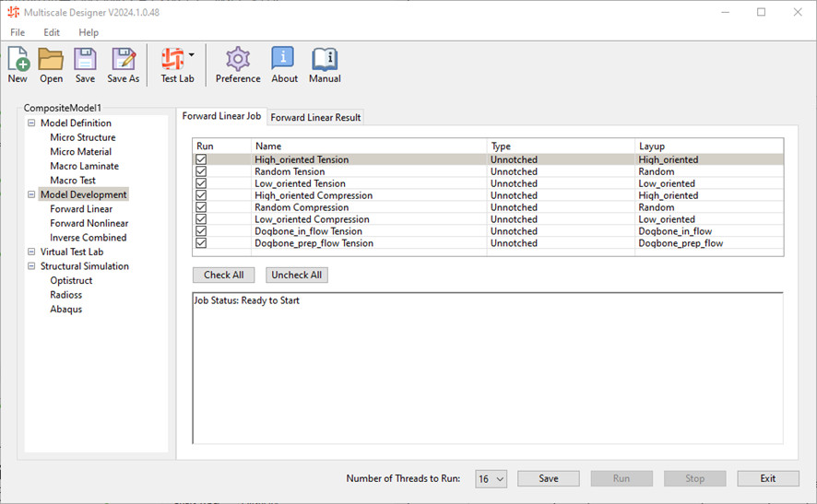The width and height of the screenshot is (817, 504).
Task: Click the Save As toolbar icon
Action: pos(123,61)
